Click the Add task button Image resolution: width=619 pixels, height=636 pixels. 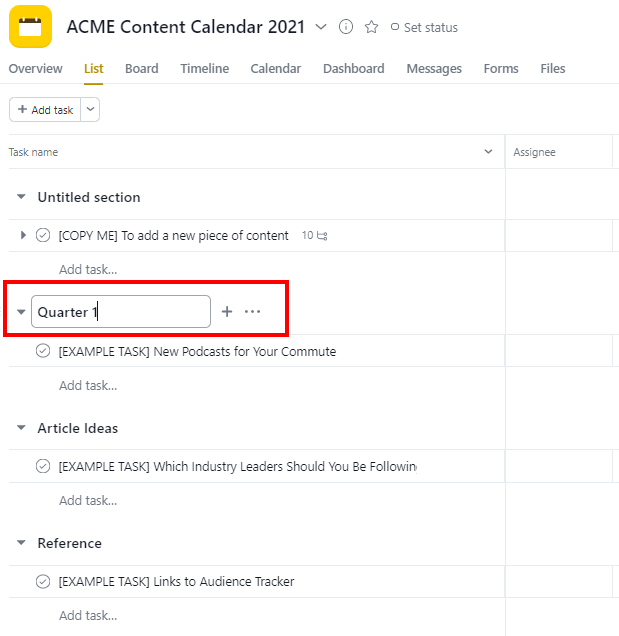[x=45, y=110]
